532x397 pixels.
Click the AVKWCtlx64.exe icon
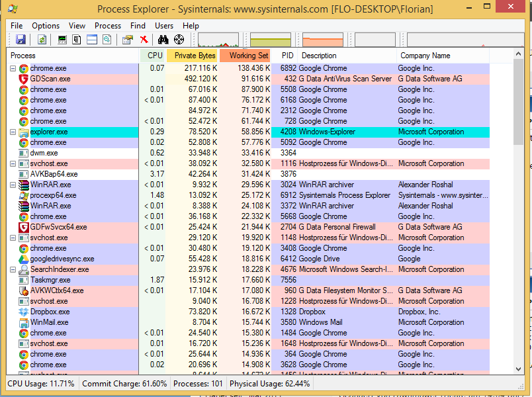pos(23,290)
